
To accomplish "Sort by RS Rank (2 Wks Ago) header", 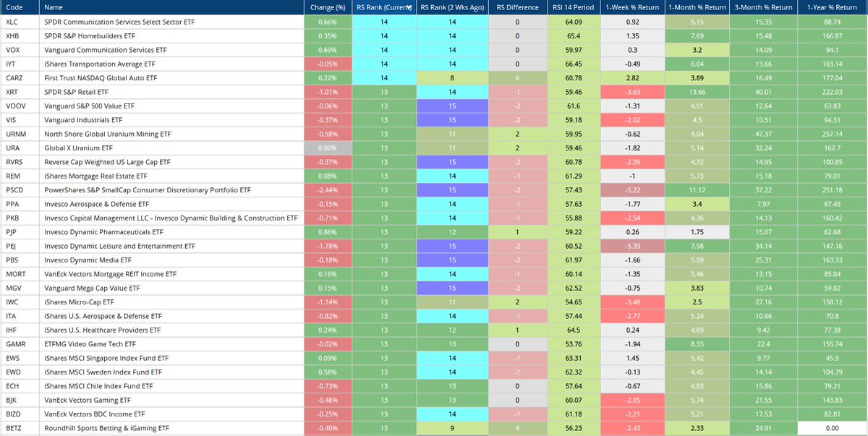I will [453, 7].
